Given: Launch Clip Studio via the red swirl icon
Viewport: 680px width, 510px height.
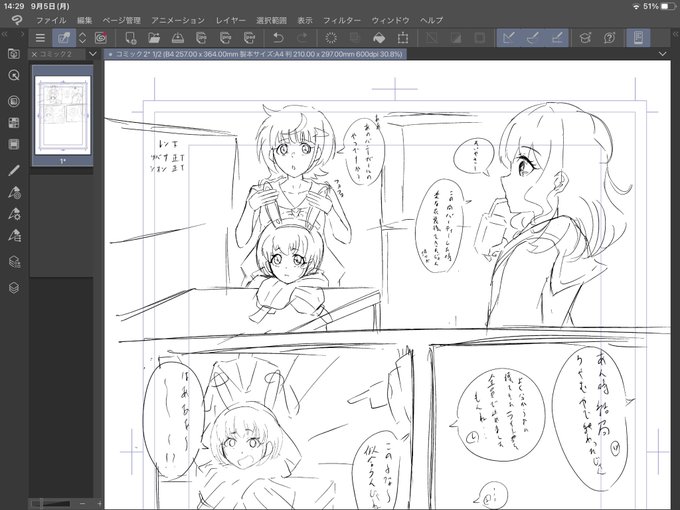Looking at the screenshot, I should 101,38.
